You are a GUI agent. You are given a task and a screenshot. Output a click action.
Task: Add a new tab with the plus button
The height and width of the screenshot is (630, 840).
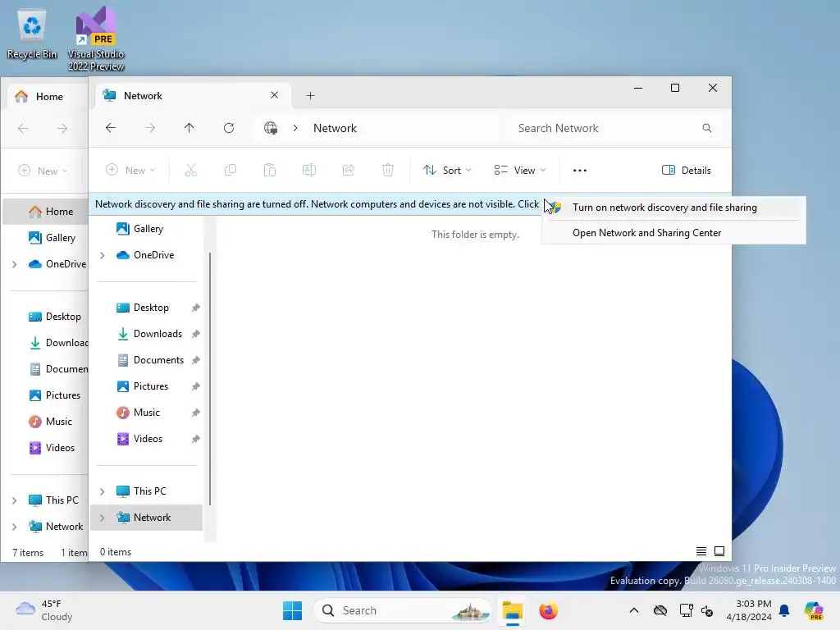click(x=310, y=95)
